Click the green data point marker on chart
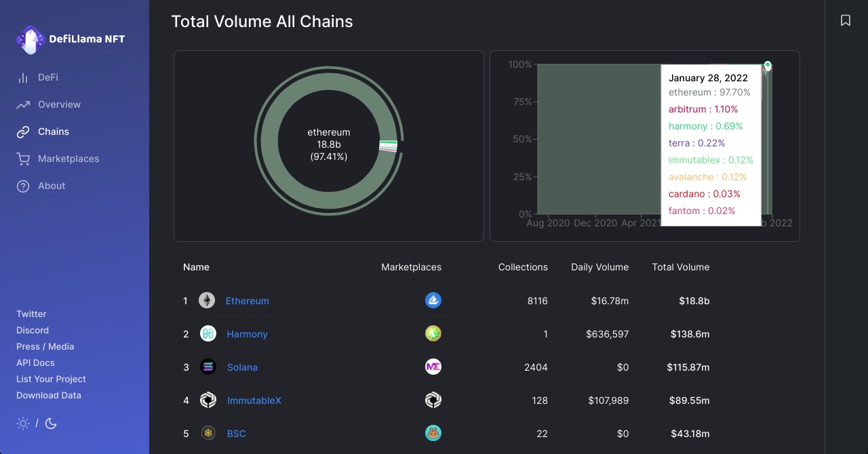This screenshot has height=454, width=868. [768, 65]
